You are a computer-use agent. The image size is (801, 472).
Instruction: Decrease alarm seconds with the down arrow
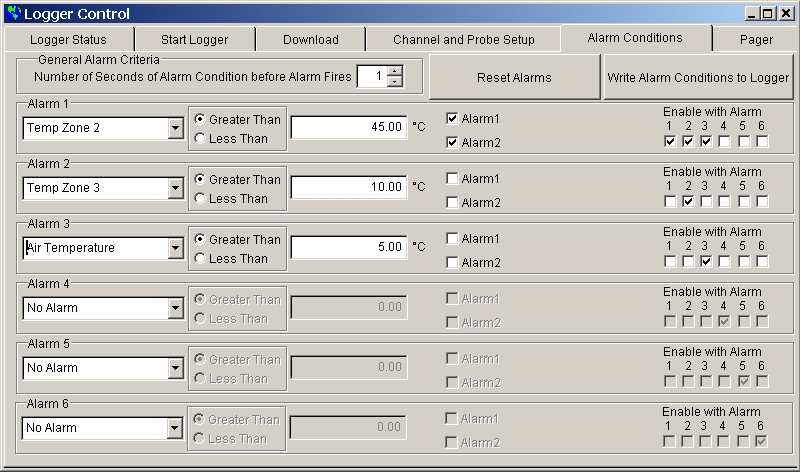pyautogui.click(x=395, y=81)
